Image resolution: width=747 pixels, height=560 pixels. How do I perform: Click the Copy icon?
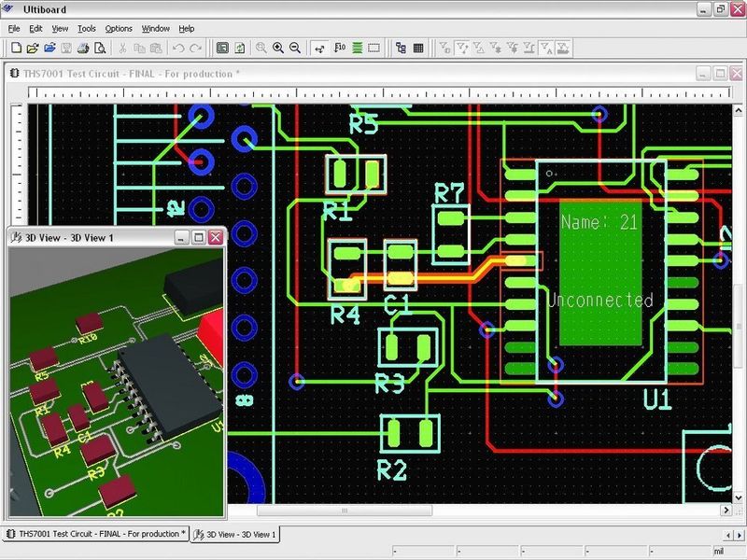(139, 48)
